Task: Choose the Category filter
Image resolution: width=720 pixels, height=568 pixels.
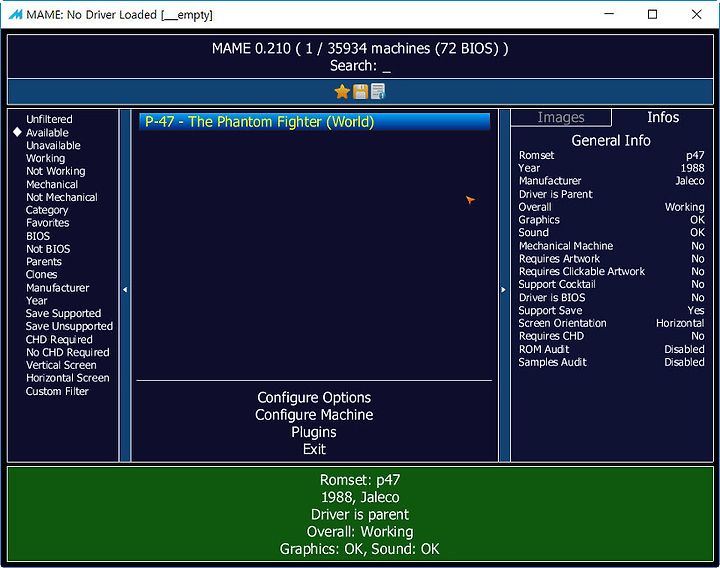Action: click(47, 210)
